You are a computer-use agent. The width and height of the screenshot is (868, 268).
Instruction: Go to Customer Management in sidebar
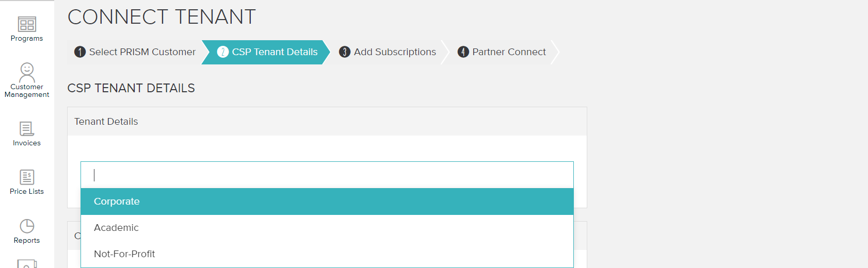[x=27, y=72]
